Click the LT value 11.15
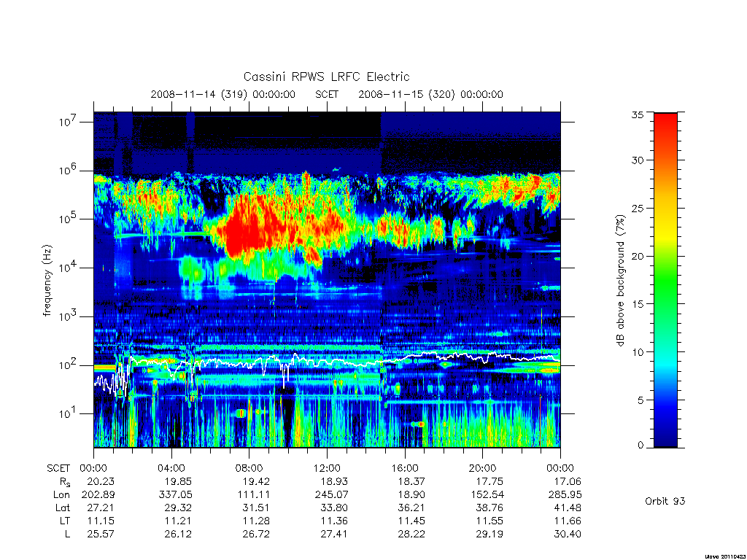 pyautogui.click(x=101, y=521)
